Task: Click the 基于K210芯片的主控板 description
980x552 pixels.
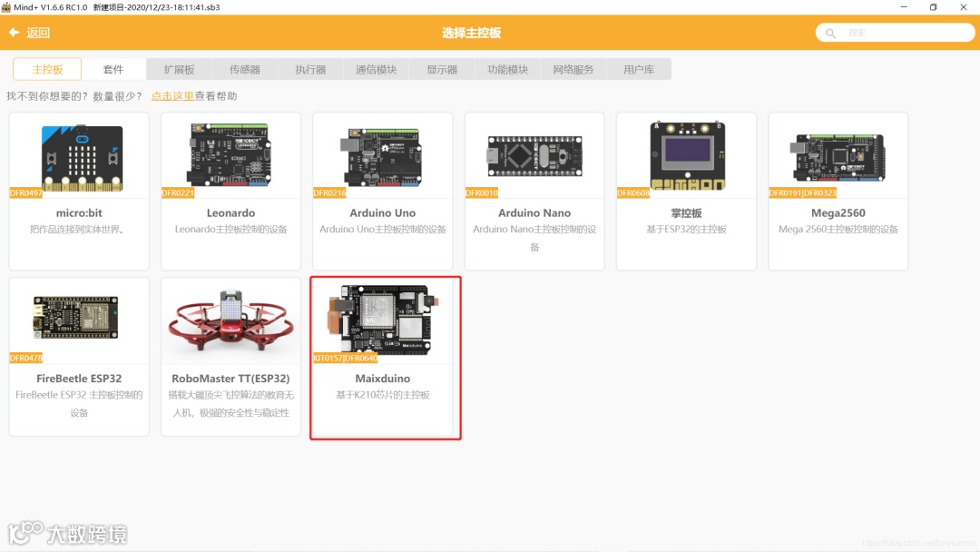Action: (383, 395)
